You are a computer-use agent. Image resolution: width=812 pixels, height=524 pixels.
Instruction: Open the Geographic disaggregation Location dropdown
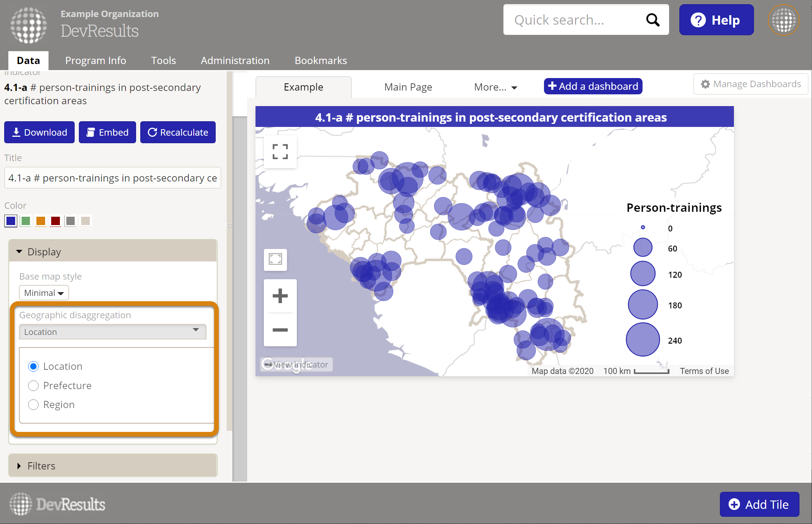[113, 332]
